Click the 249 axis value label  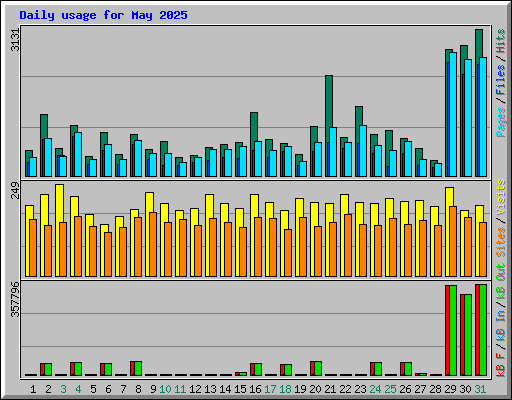point(15,190)
